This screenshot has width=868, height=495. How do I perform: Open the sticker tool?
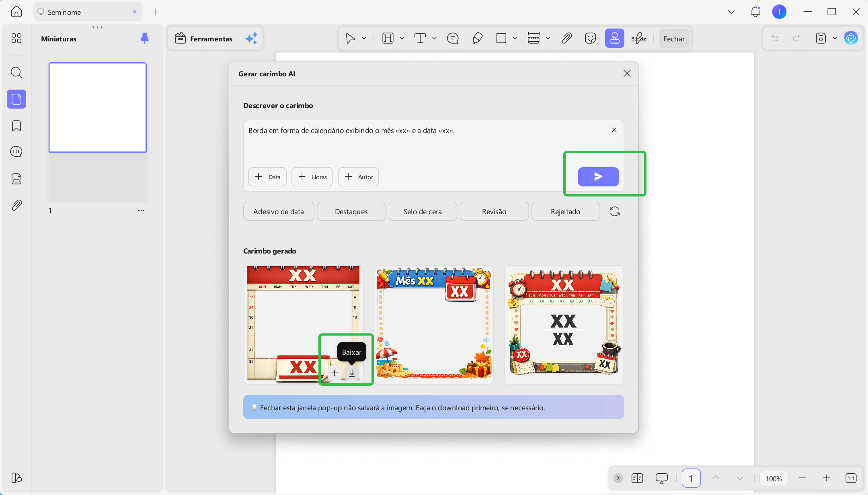click(591, 39)
